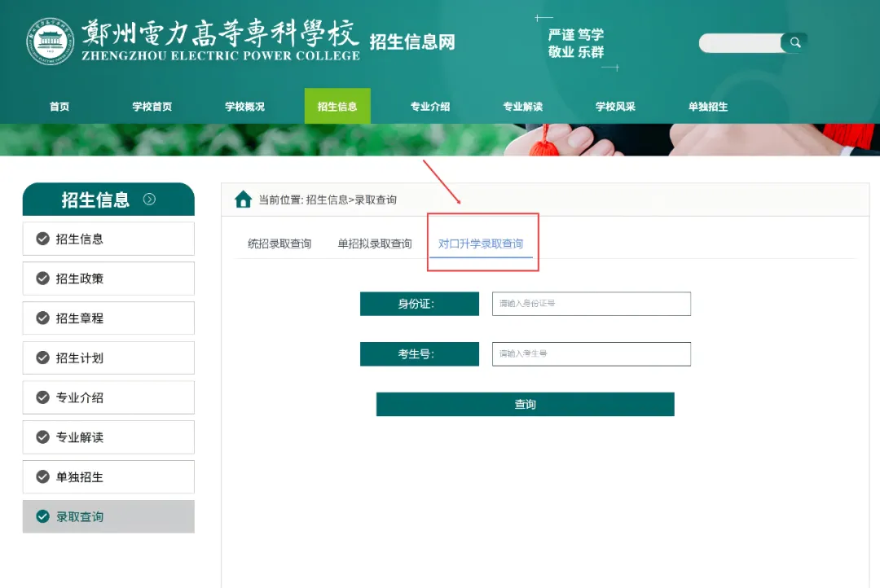Viewport: 880px width, 588px height.
Task: Click checkmark icon beside 录取查询
Action: pyautogui.click(x=42, y=517)
